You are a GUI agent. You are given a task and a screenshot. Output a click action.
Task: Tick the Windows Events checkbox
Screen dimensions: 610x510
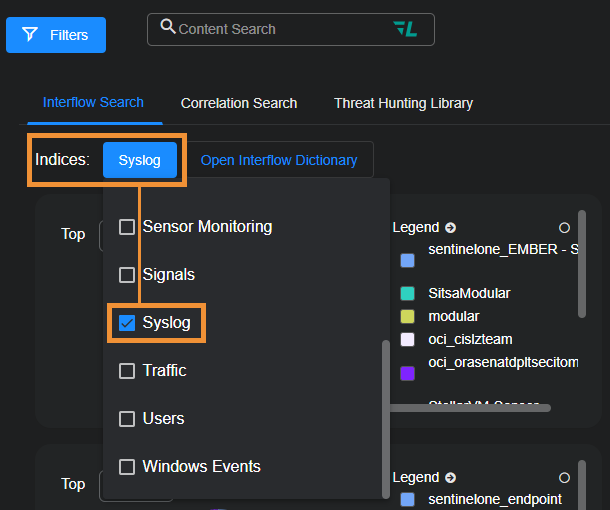(x=127, y=467)
